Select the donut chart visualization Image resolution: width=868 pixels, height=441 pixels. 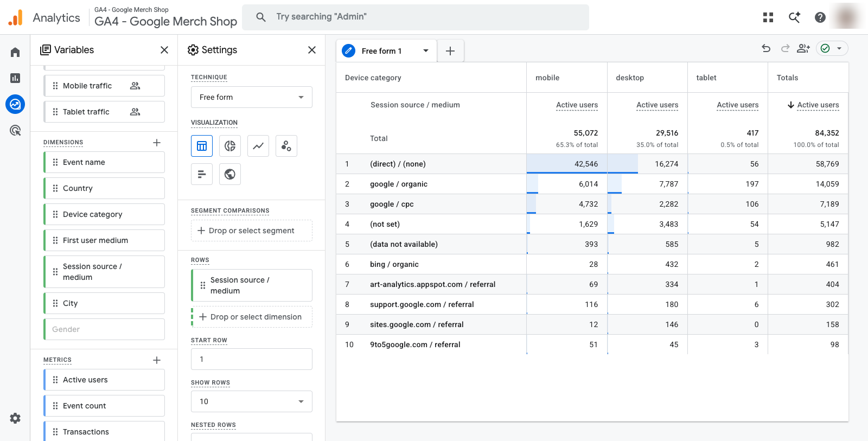coord(230,146)
